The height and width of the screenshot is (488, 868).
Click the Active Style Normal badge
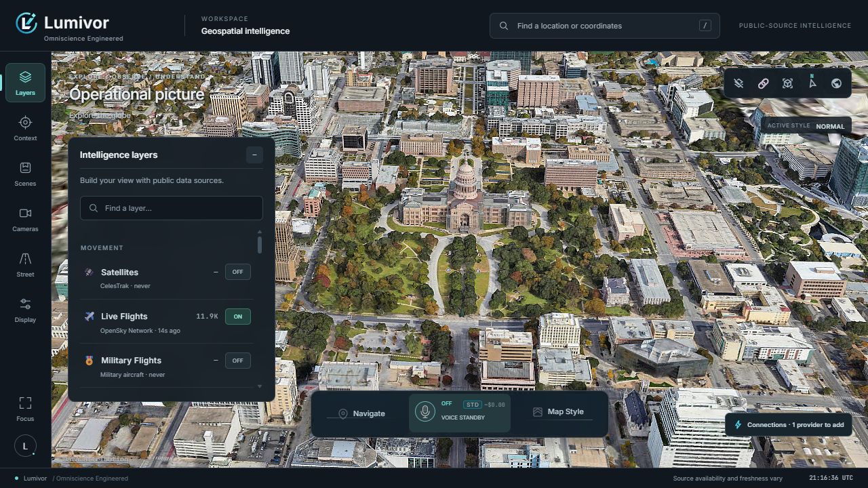point(806,126)
